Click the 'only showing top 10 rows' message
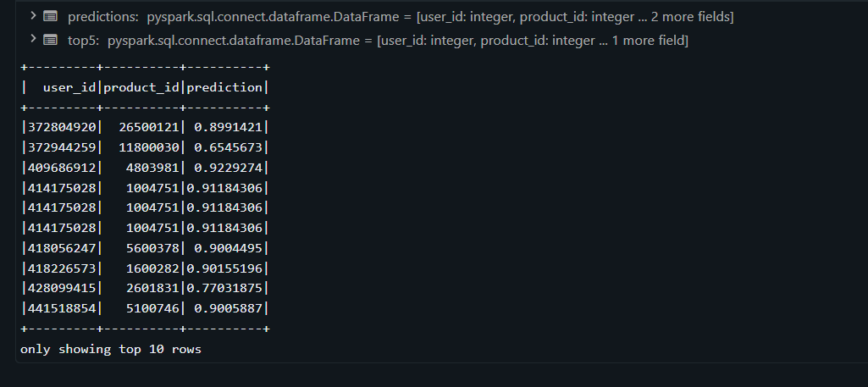This screenshot has width=868, height=387. click(x=111, y=350)
